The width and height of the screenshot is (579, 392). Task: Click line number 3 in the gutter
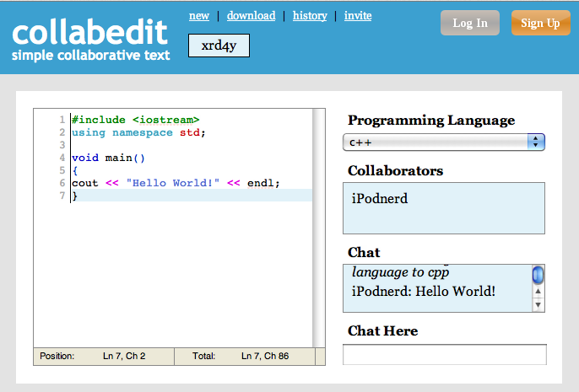(x=62, y=145)
